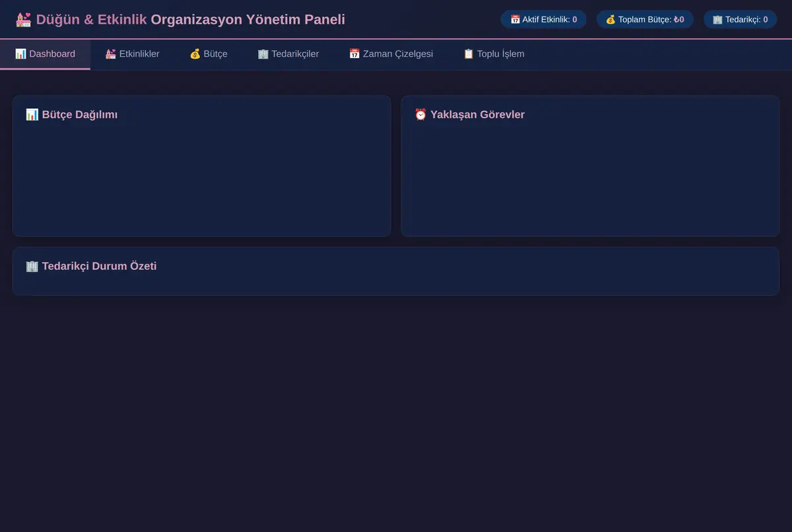Click the wedding icon in the header title
This screenshot has height=532, width=792.
(x=23, y=20)
